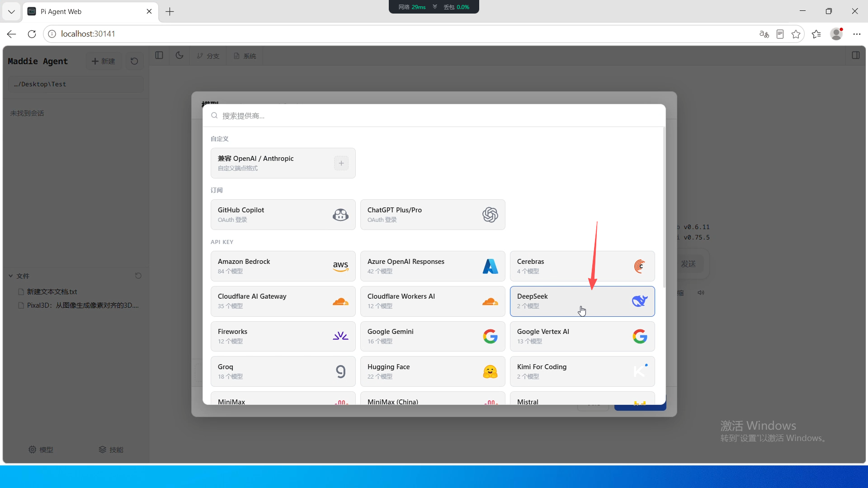Click Azure OpenAI Responses card title
Screen dimensions: 868x488
click(406, 262)
